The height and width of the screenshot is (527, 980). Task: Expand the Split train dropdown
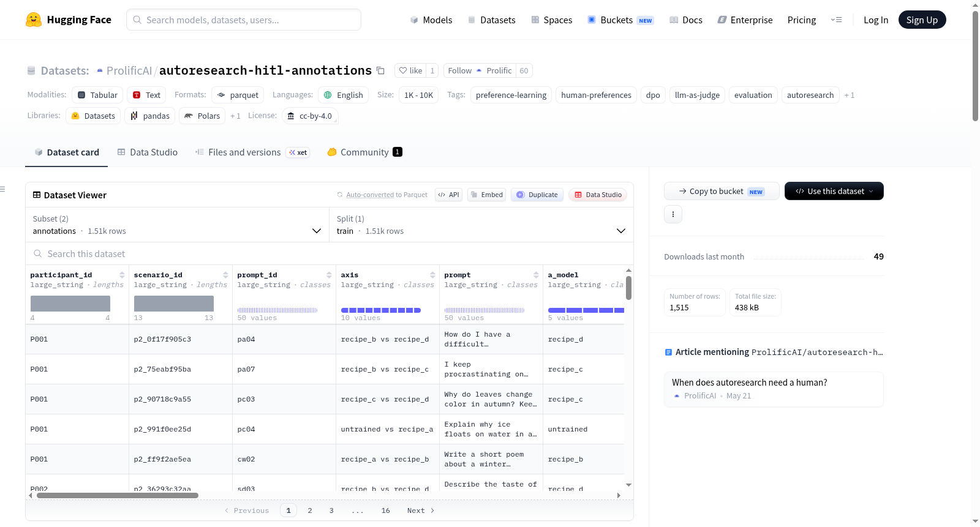[x=481, y=225]
